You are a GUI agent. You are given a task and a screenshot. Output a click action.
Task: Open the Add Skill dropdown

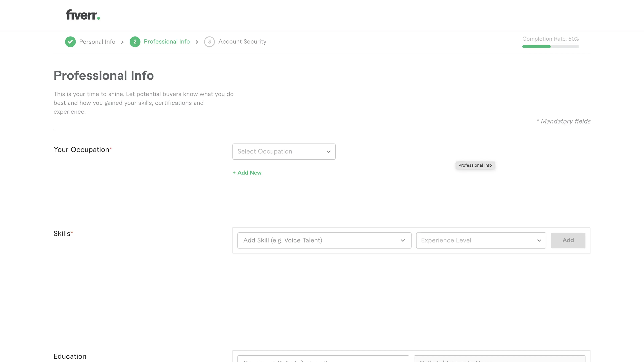(x=324, y=240)
